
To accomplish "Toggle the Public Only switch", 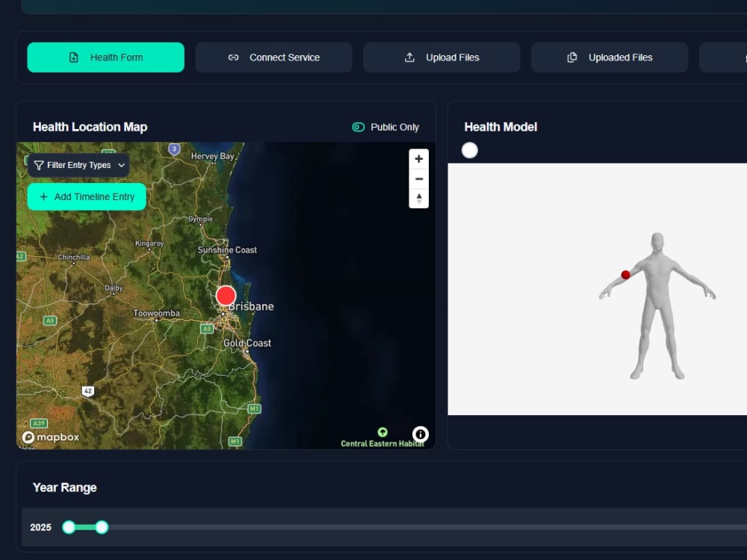I will (359, 127).
